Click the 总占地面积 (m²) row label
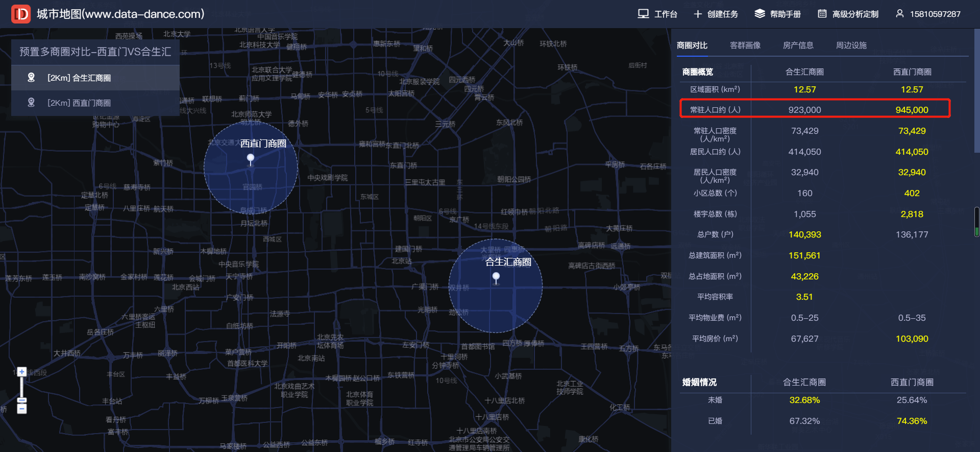 pyautogui.click(x=715, y=276)
